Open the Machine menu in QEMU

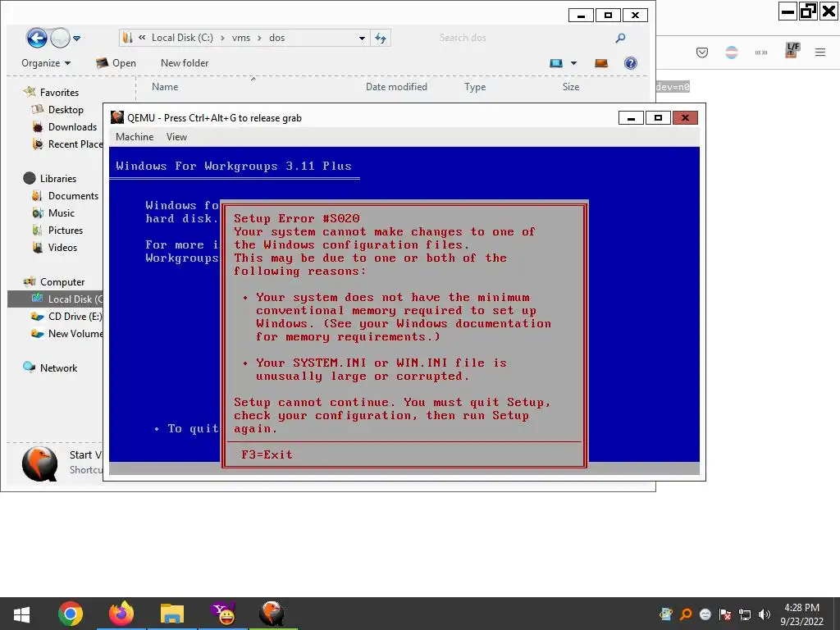coord(135,137)
